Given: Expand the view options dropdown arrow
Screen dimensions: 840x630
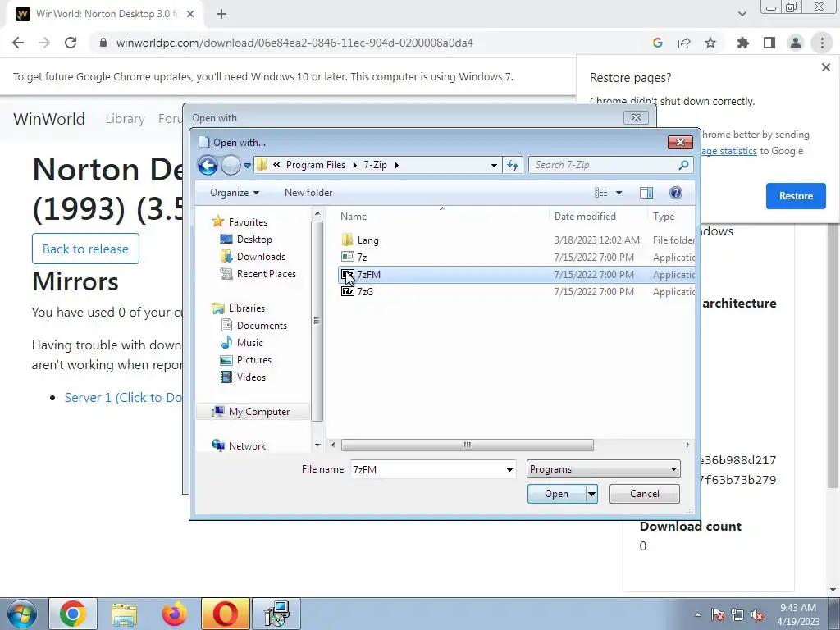Looking at the screenshot, I should [x=619, y=193].
